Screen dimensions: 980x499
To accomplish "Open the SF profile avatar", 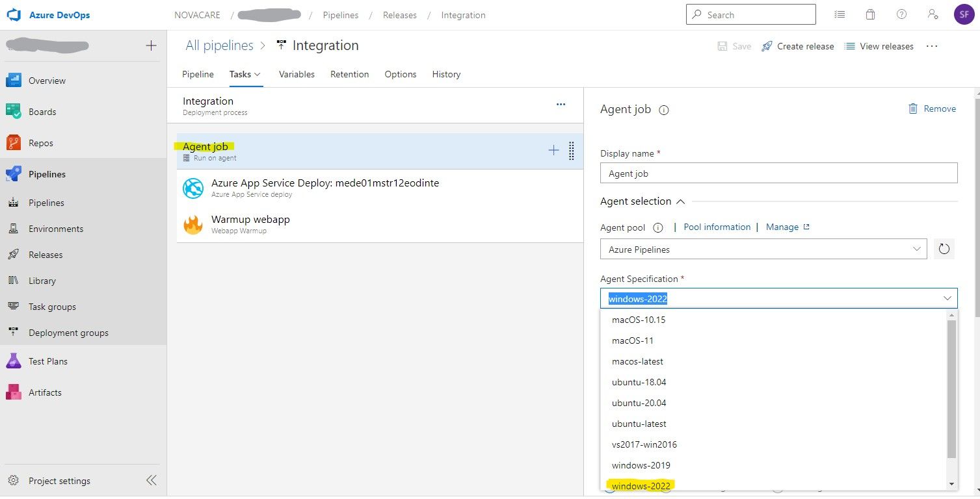I will [x=964, y=14].
